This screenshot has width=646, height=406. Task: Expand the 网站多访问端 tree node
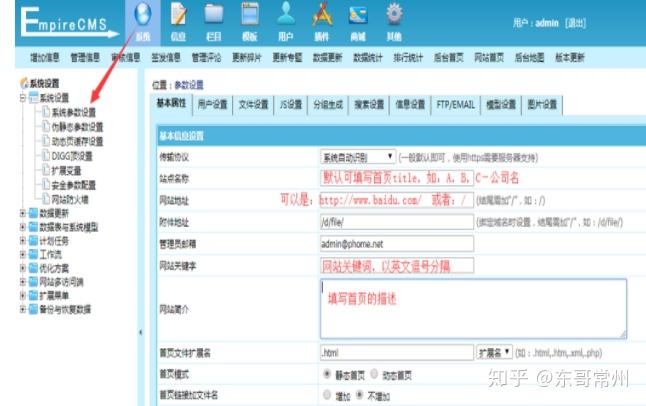(23, 282)
